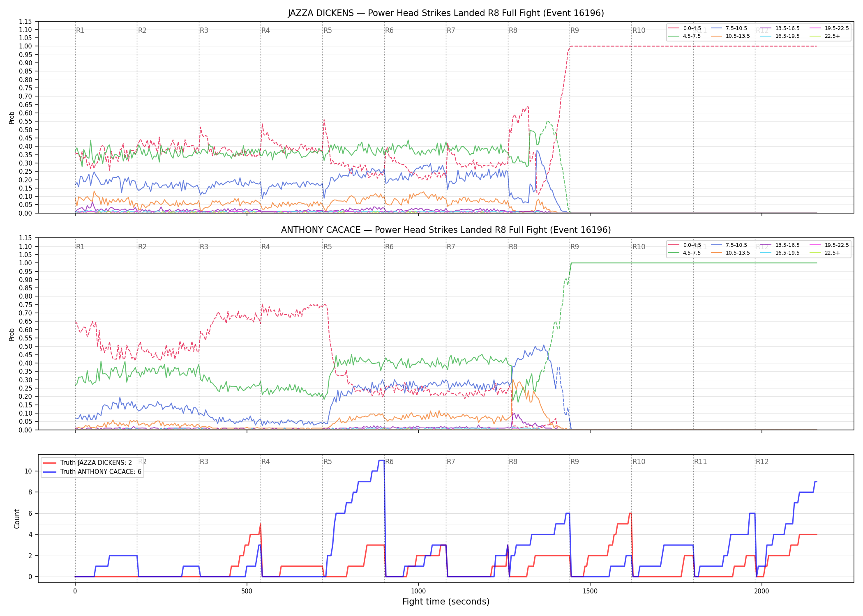863x616 pixels.
Task: Click the '1500' x-axis tick label
Action: click(x=590, y=591)
